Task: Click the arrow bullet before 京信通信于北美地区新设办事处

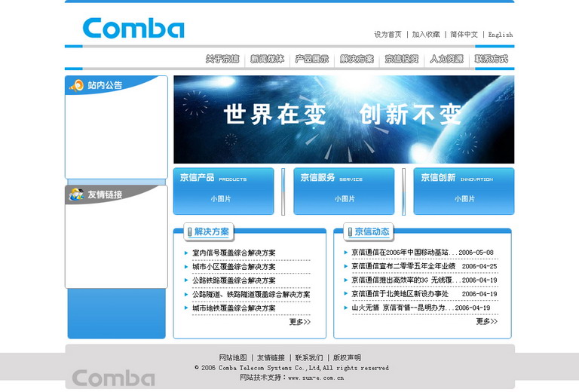Action: coord(345,294)
